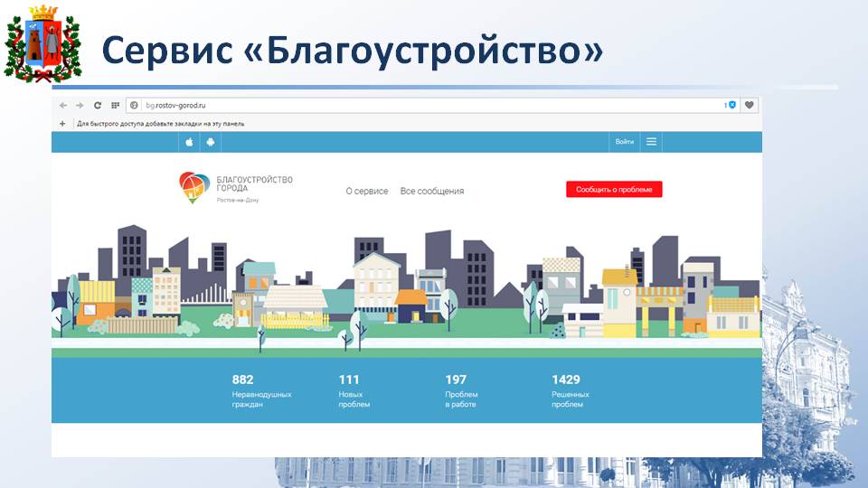Click the 197 Проблем в работе counter
Viewport: 868px width, 488px height.
click(461, 391)
